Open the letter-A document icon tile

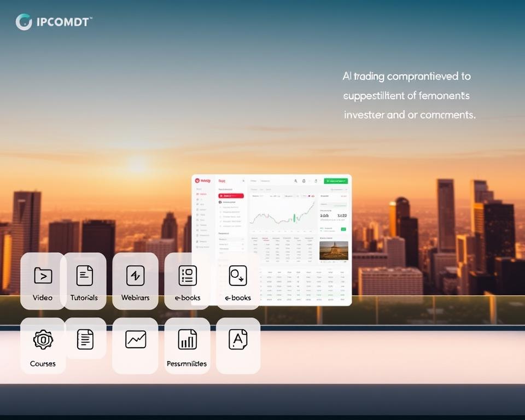(238, 340)
